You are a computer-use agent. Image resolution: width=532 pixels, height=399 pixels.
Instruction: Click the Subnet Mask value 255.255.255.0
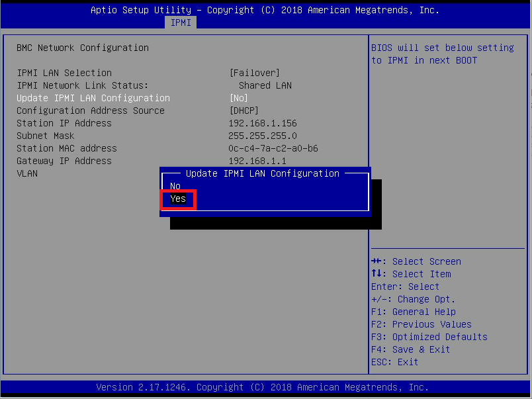click(263, 136)
